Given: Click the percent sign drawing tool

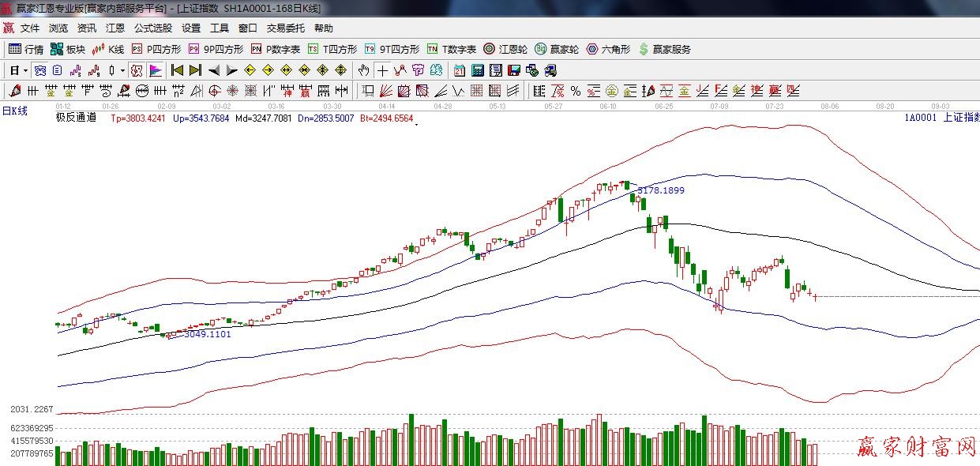Looking at the screenshot, I should [x=576, y=91].
